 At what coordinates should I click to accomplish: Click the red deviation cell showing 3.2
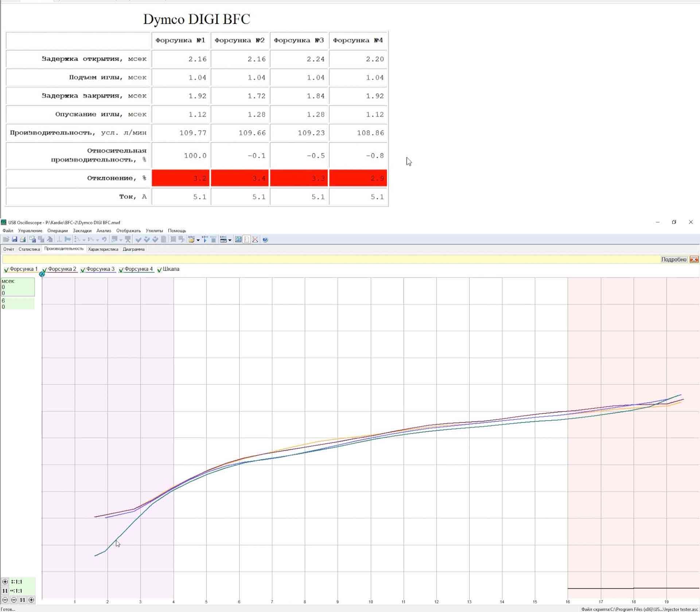pos(181,178)
